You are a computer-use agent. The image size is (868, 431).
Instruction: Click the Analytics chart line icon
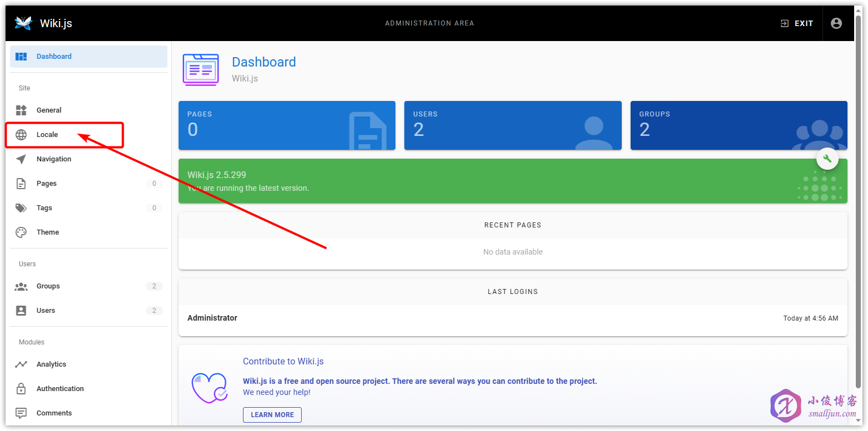21,364
